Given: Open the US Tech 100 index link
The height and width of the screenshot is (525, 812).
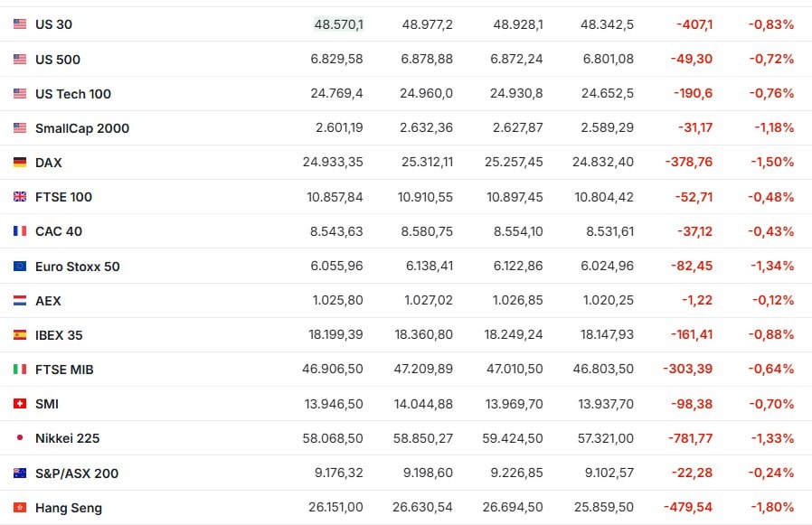Looking at the screenshot, I should point(73,94).
